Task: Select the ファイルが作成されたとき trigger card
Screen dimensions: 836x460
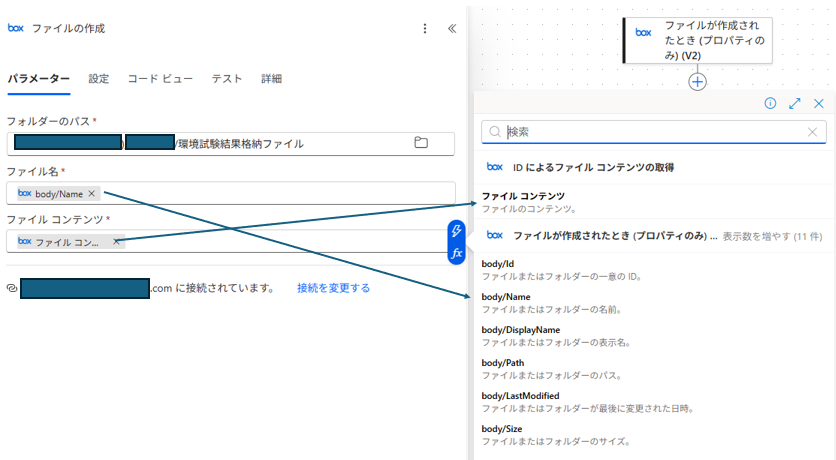Action: 697,41
